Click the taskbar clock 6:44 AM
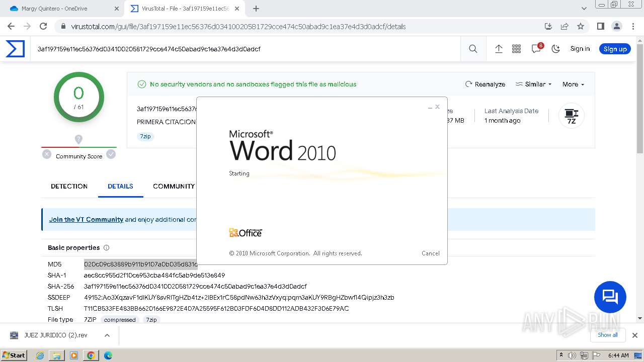This screenshot has width=644, height=362. [618, 355]
